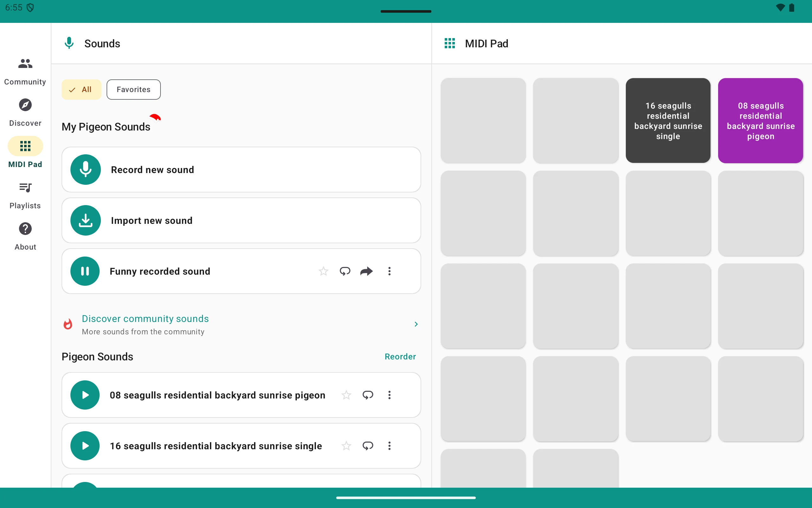Expand Discover community sounds chevron

pos(416,324)
